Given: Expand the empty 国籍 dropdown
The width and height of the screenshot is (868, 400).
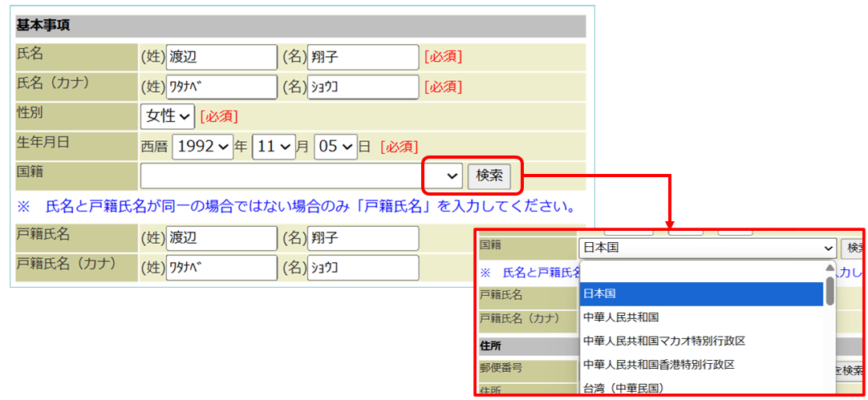Looking at the screenshot, I should pos(301,176).
